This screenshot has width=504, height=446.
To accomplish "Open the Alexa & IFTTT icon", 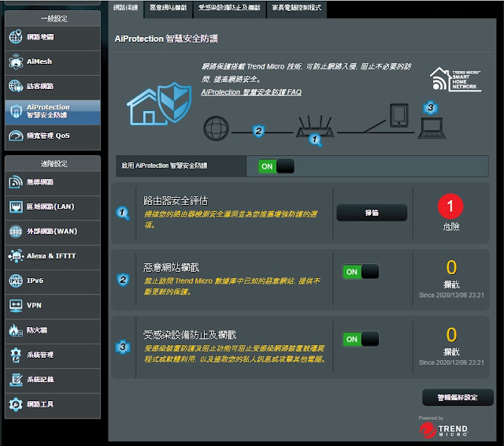I will [16, 256].
